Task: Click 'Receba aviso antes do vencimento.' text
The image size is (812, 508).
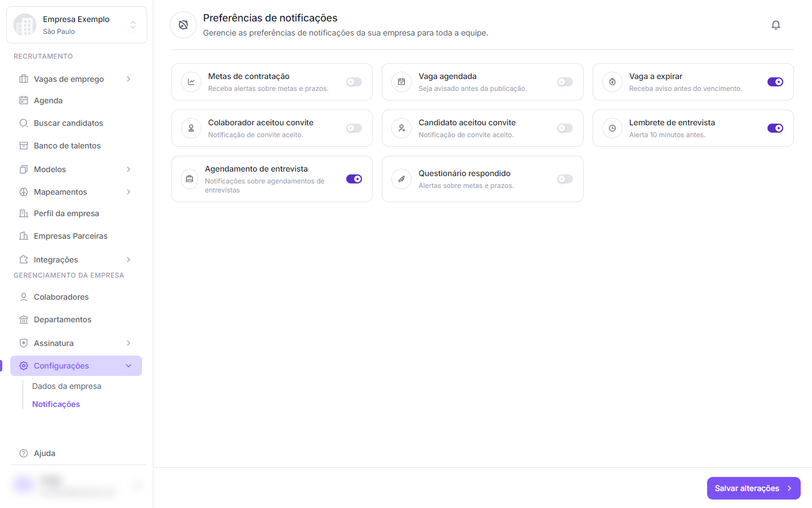Action: click(686, 89)
